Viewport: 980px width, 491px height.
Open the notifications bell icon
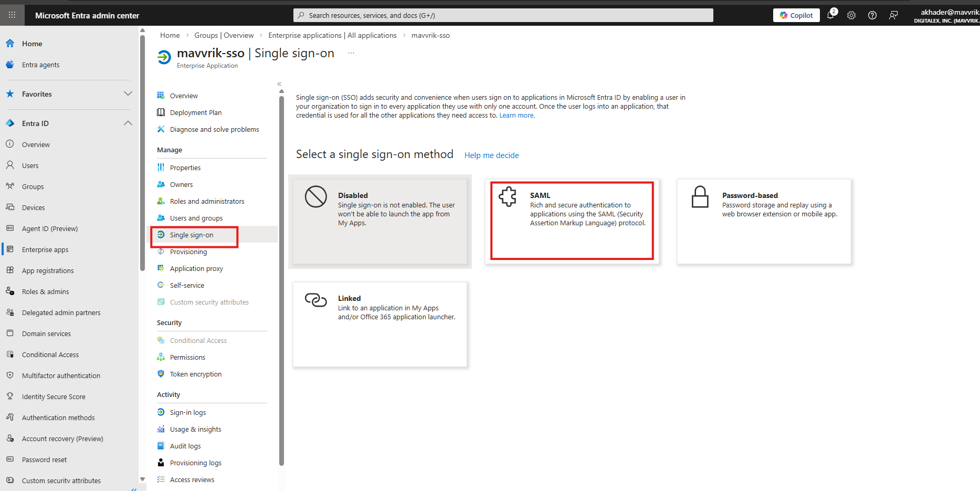830,15
